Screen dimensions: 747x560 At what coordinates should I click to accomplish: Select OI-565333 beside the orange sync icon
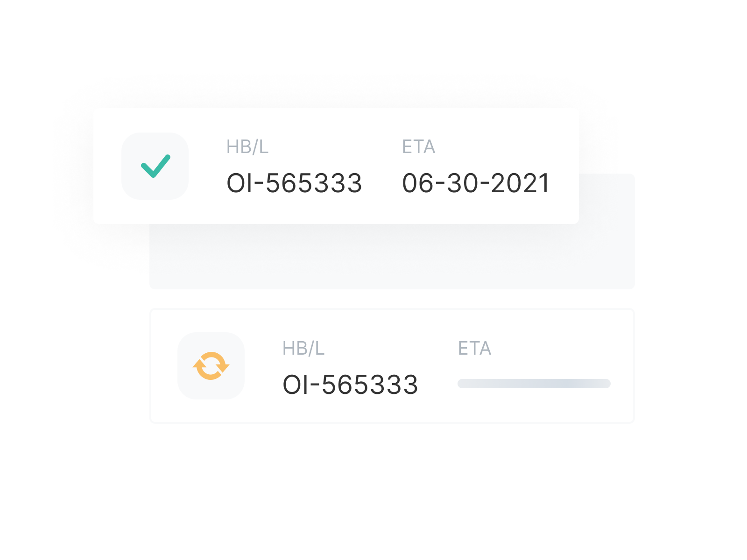pos(350,385)
